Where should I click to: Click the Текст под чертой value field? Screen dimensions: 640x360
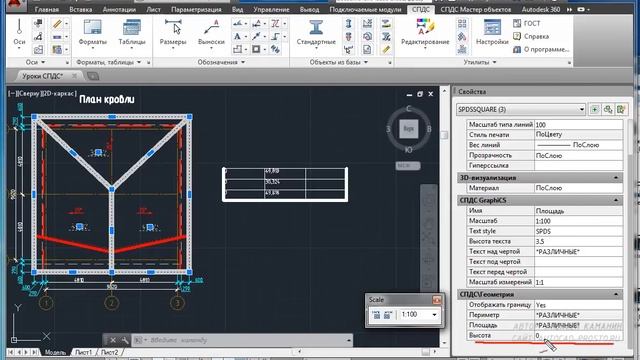[578, 262]
